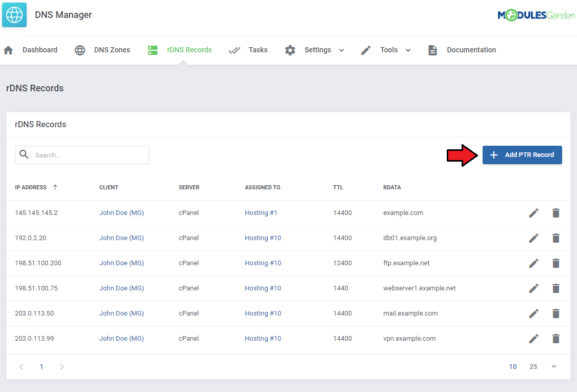The width and height of the screenshot is (577, 392).
Task: Click the 1440 TTL value
Action: (341, 288)
